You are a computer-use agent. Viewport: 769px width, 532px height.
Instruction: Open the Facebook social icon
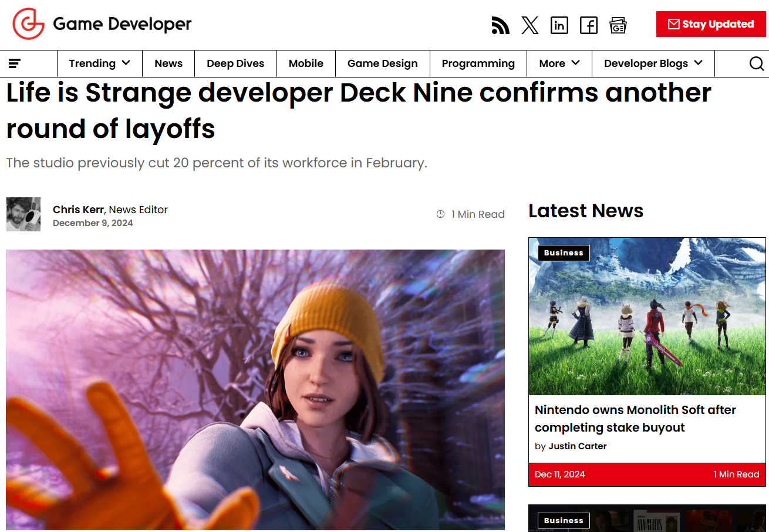coord(589,25)
